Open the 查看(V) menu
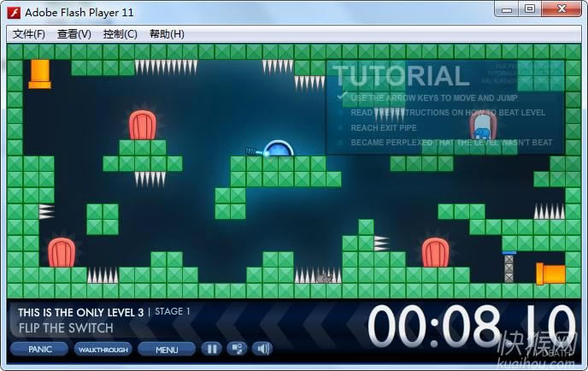Viewport: 588px width, 371px height. coord(74,34)
